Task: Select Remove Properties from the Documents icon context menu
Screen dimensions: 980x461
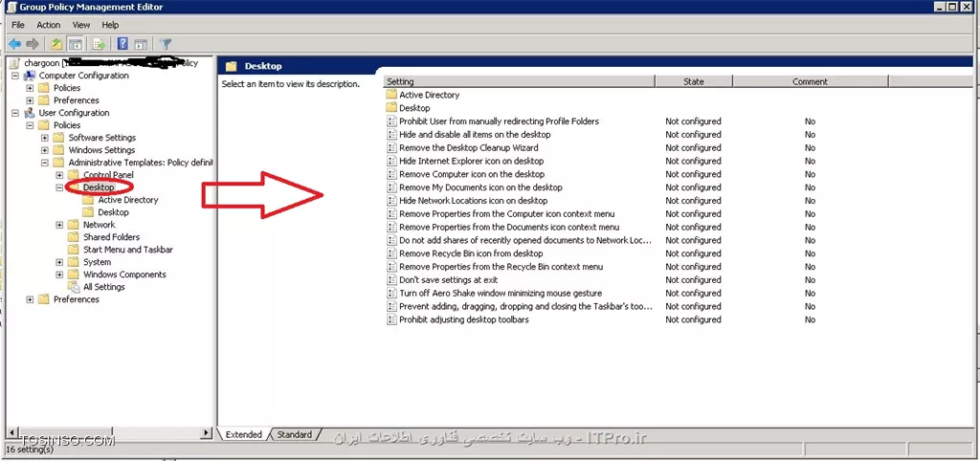Action: [x=509, y=227]
